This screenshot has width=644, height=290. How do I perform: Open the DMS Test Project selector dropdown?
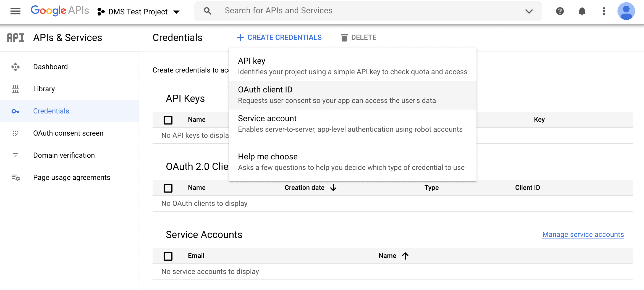(x=138, y=12)
